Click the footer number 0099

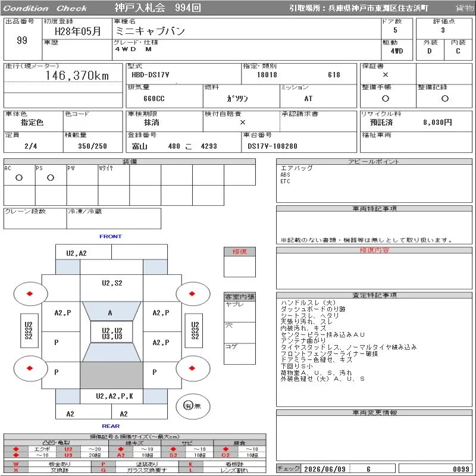coord(461,469)
